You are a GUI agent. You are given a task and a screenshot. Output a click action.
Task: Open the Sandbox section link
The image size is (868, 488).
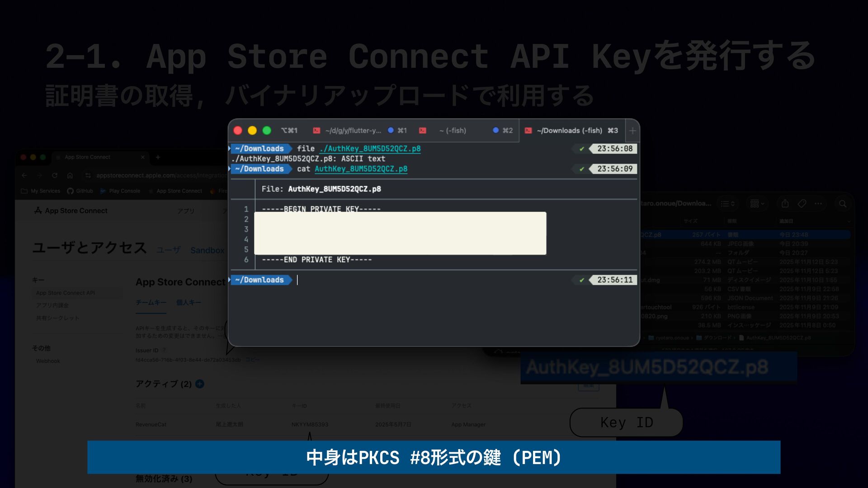click(x=207, y=250)
